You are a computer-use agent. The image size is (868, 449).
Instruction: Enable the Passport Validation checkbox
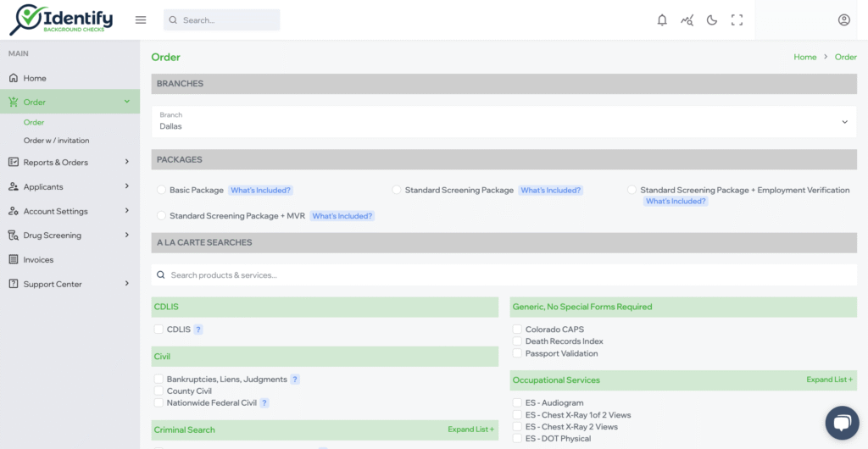[517, 353]
